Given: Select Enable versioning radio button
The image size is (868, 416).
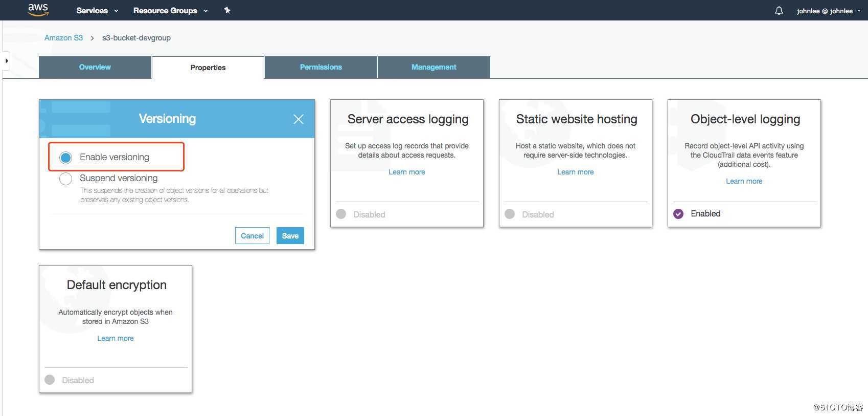Looking at the screenshot, I should [65, 158].
